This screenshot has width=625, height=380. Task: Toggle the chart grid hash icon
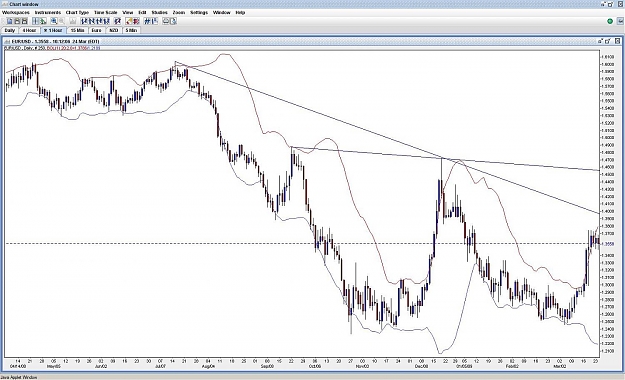pyautogui.click(x=147, y=21)
